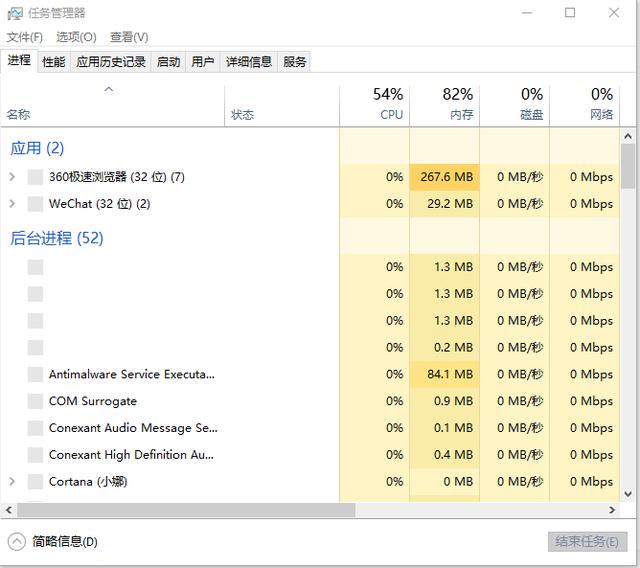The image size is (640, 568).
Task: Click the WeChat process icon
Action: [x=36, y=204]
